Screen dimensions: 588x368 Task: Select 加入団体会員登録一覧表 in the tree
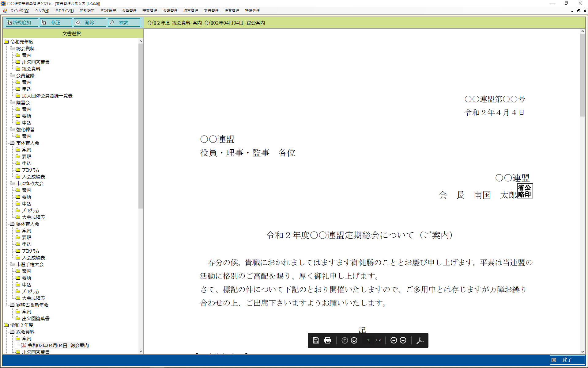pyautogui.click(x=47, y=96)
